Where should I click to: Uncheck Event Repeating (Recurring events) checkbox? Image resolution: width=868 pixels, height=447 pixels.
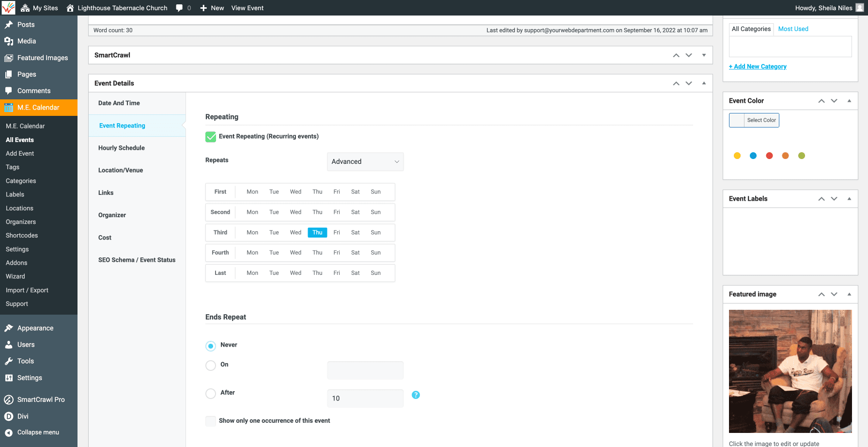coord(211,137)
